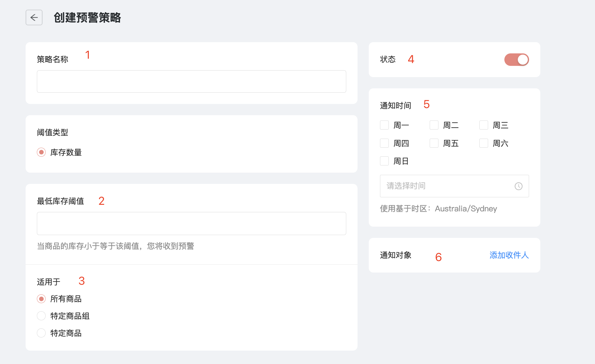Image resolution: width=595 pixels, height=364 pixels.
Task: Open the 请选择时间 time picker
Action: point(454,186)
